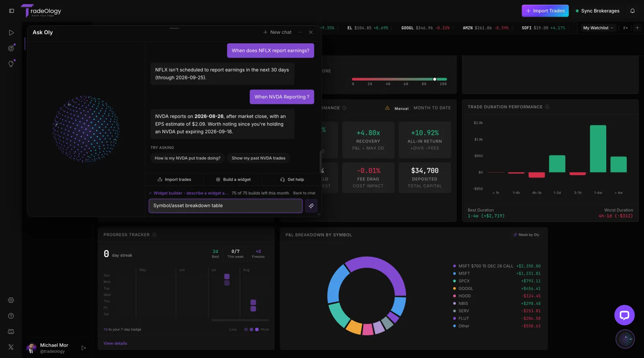Open the help question-mark icon
The width and height of the screenshot is (644, 358).
(x=11, y=316)
